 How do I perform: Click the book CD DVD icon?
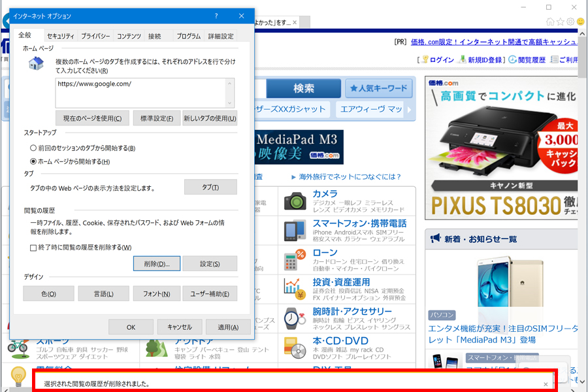coord(295,348)
